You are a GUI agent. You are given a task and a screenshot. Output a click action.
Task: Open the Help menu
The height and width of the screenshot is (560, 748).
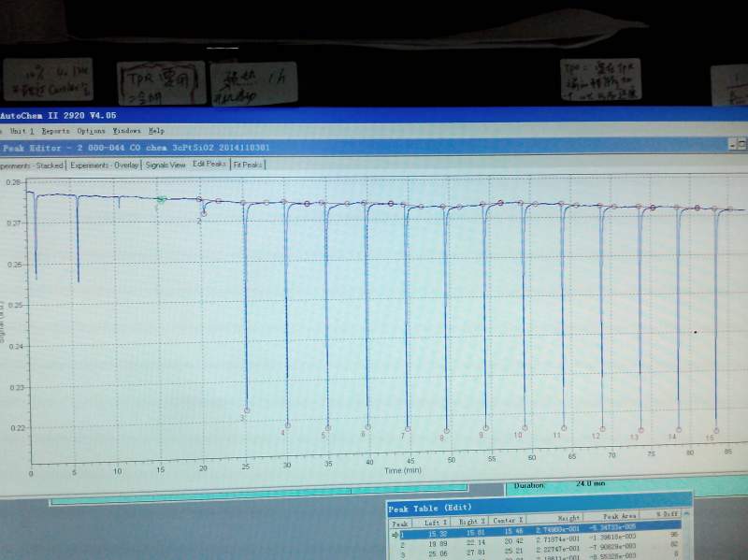point(156,131)
